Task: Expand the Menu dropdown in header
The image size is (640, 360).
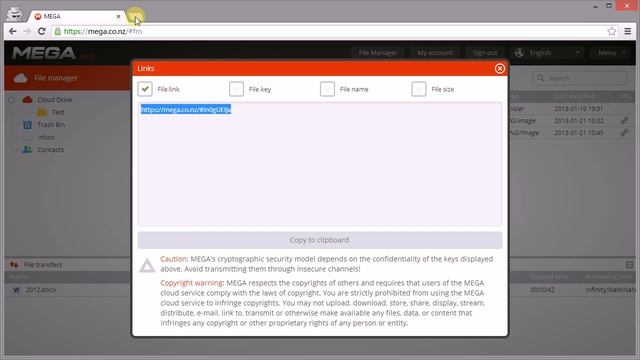Action: point(611,53)
